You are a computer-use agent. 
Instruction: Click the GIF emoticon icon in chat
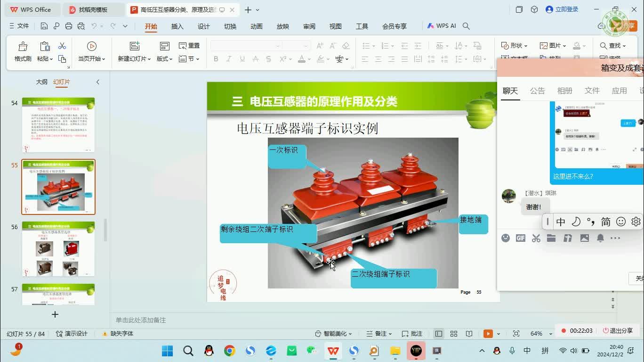[x=520, y=238]
